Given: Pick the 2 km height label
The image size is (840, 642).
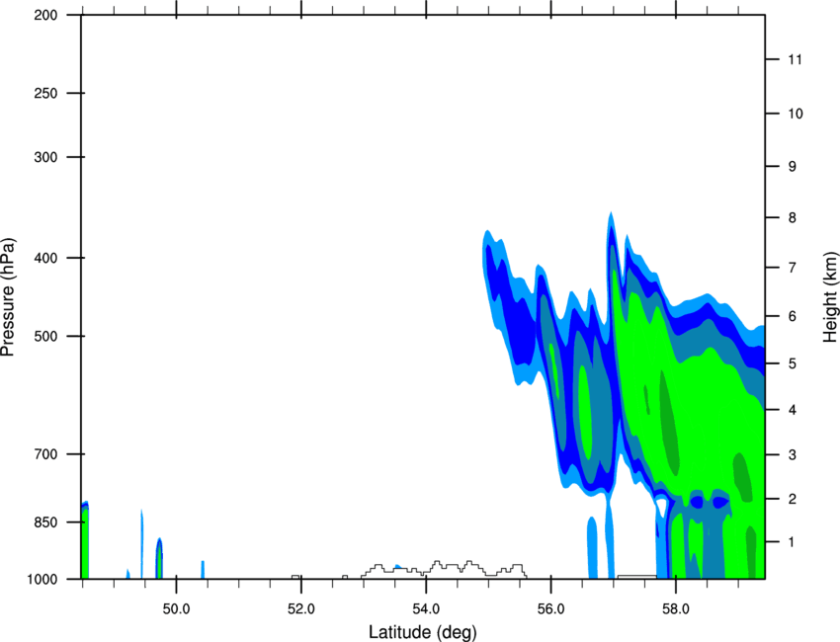Looking at the screenshot, I should pos(793,499).
